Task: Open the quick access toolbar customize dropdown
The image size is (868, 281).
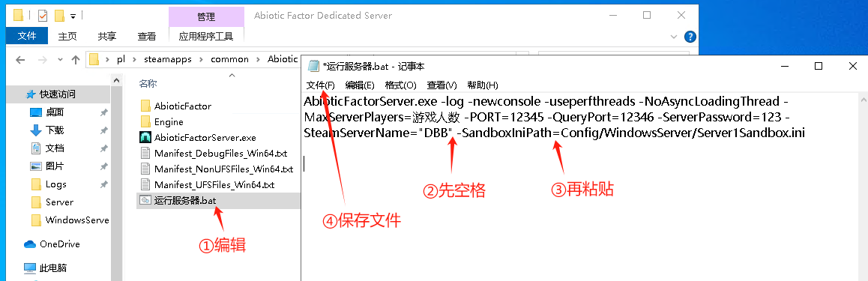Action: (x=73, y=16)
